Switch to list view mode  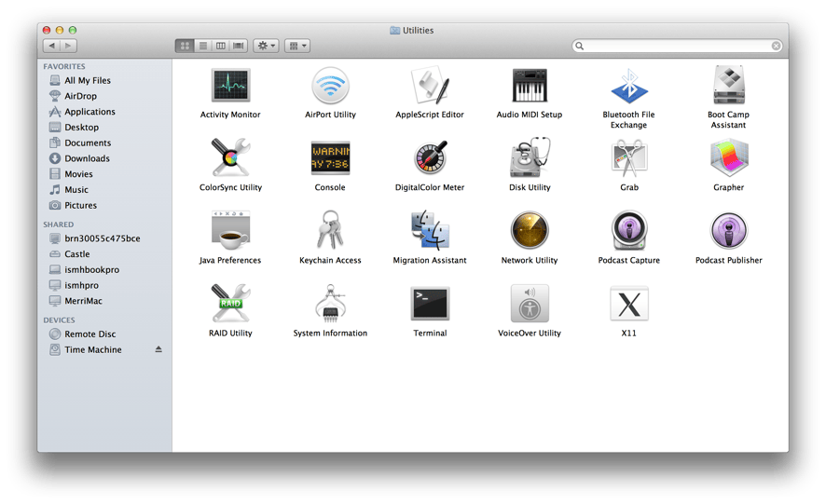pos(203,46)
